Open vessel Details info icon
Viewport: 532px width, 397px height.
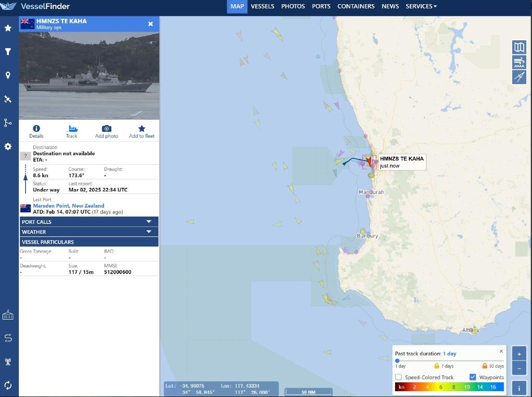[x=36, y=128]
